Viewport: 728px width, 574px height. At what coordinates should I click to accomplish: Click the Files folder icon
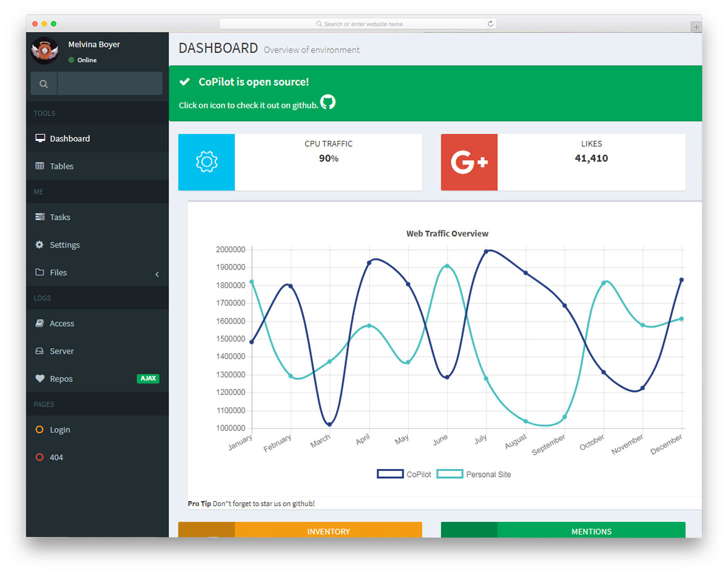40,272
